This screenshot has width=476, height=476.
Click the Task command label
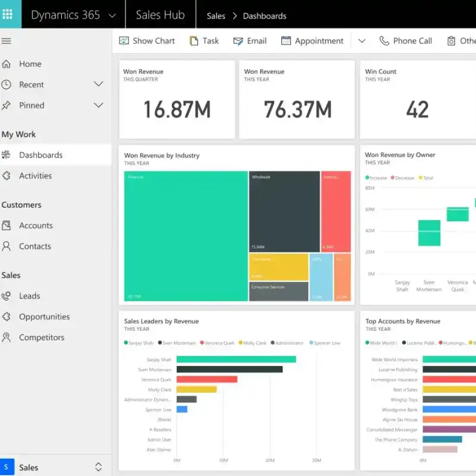pos(211,41)
